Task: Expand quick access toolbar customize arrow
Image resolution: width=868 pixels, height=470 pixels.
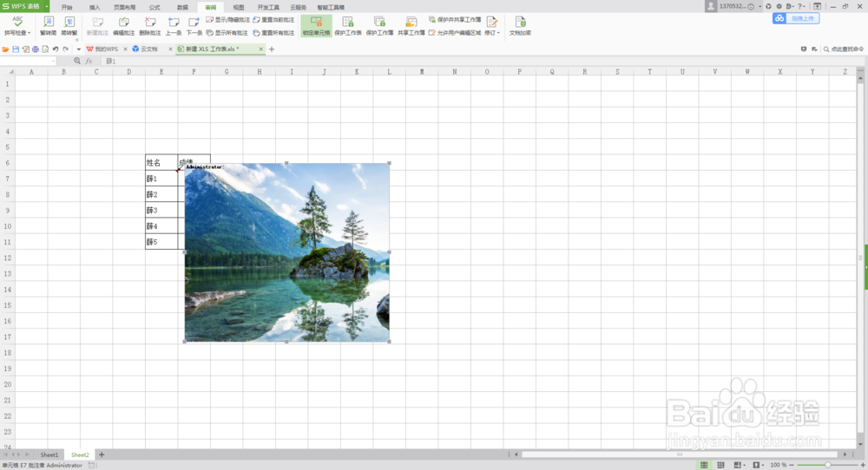Action: click(78, 49)
